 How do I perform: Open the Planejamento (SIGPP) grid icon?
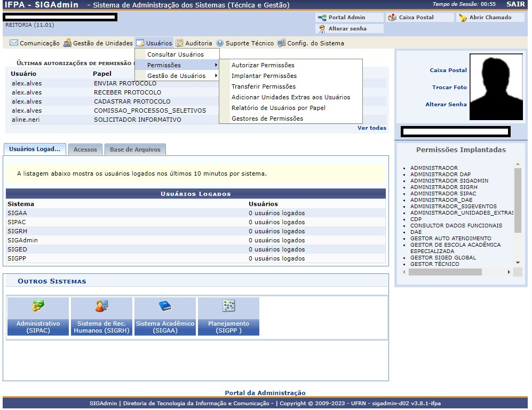click(229, 305)
